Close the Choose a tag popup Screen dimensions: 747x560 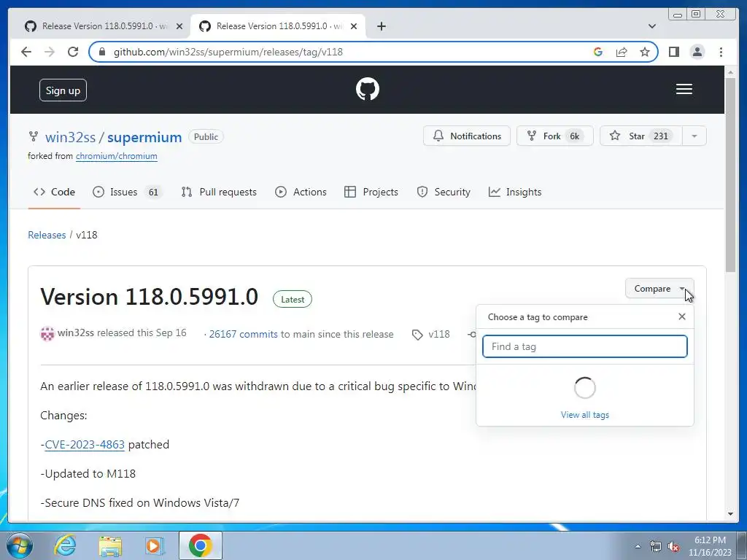(682, 316)
